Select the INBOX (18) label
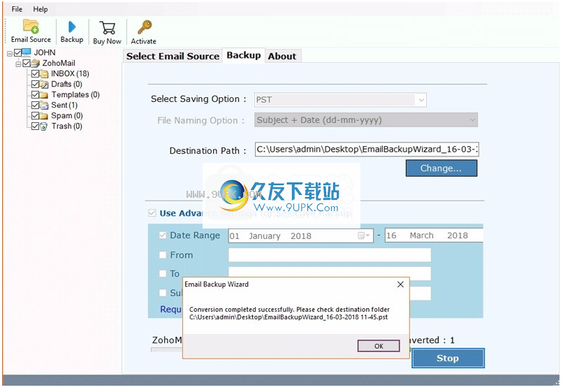563x392 pixels. [x=70, y=73]
